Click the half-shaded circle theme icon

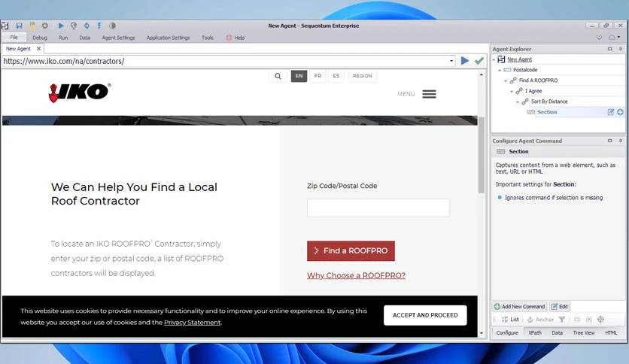point(112,26)
